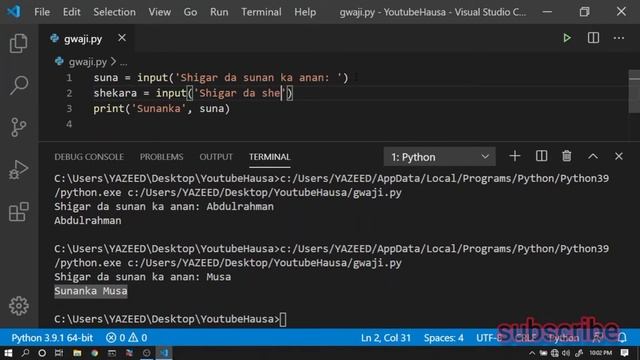Run Python file with the play icon

click(x=567, y=38)
